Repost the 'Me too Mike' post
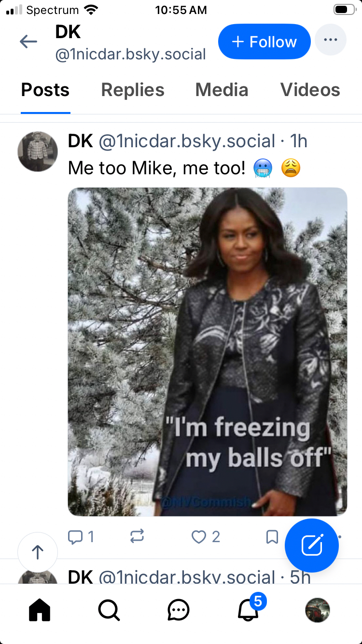This screenshot has height=644, width=362. [137, 537]
